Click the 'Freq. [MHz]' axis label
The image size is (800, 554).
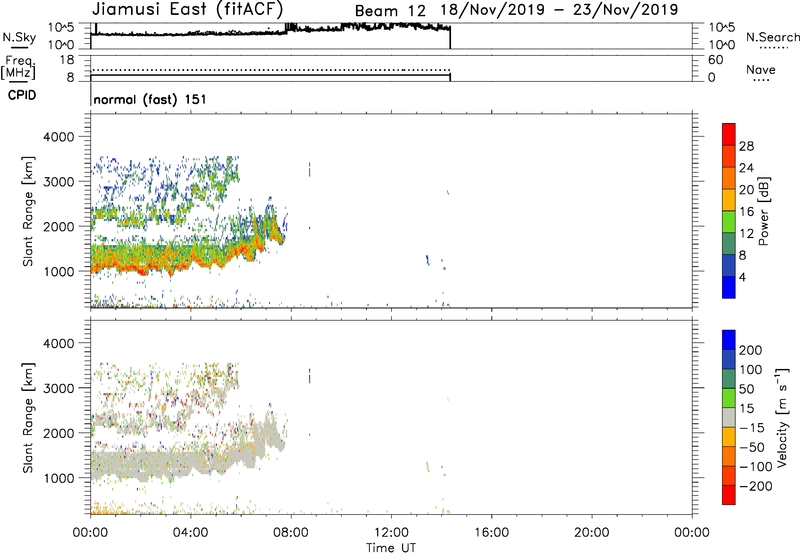point(19,67)
